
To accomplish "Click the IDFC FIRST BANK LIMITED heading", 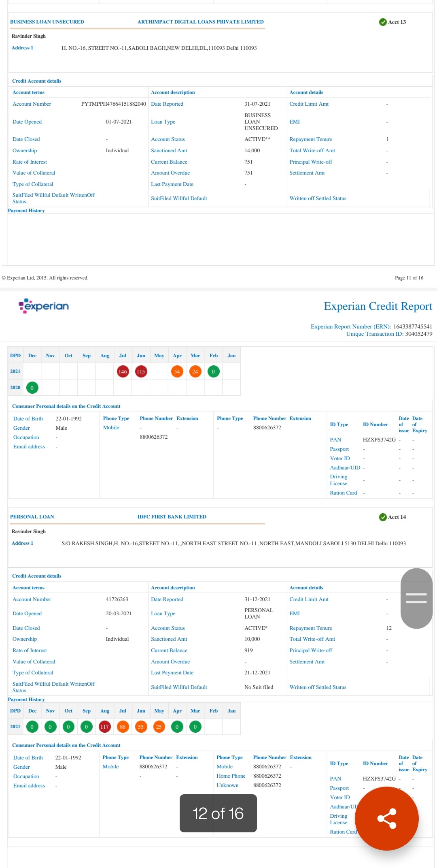I will pos(172,517).
